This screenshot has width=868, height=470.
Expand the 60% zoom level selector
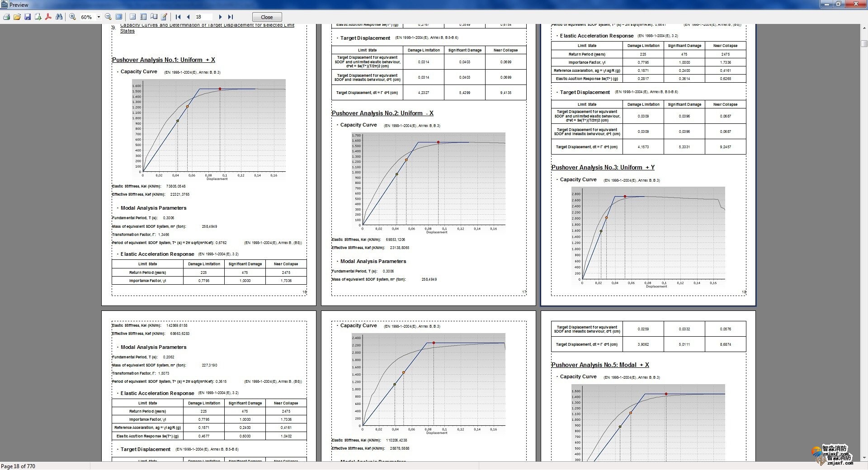tap(99, 17)
